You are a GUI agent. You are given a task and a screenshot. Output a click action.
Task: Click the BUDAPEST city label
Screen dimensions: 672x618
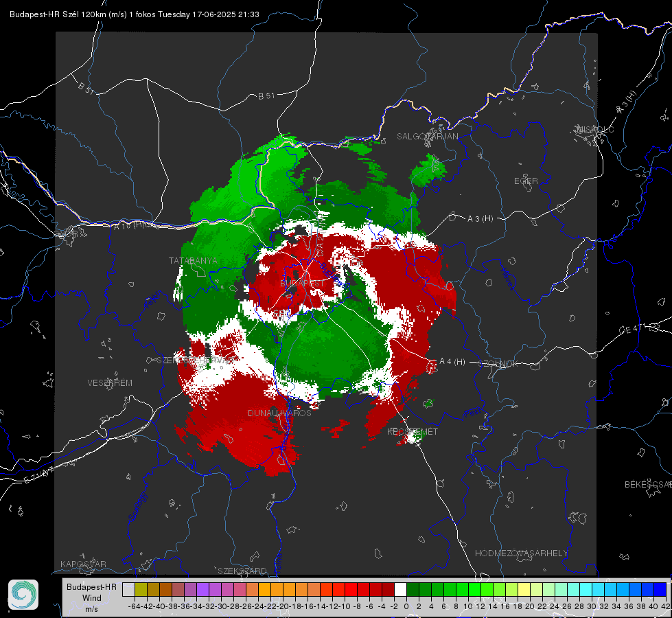(303, 284)
